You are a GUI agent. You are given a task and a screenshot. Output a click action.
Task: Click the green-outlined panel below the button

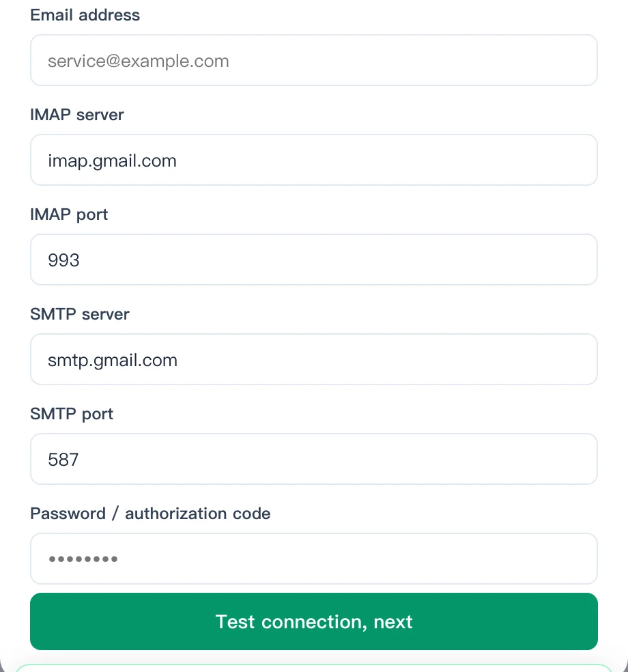pos(313,668)
